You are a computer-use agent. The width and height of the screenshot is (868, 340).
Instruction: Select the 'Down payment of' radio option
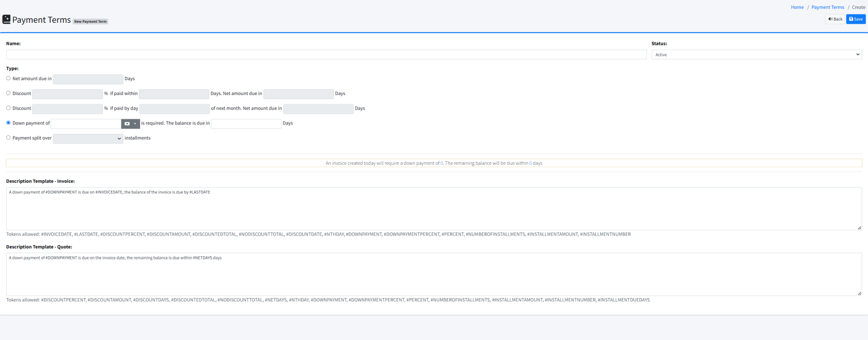(x=8, y=123)
